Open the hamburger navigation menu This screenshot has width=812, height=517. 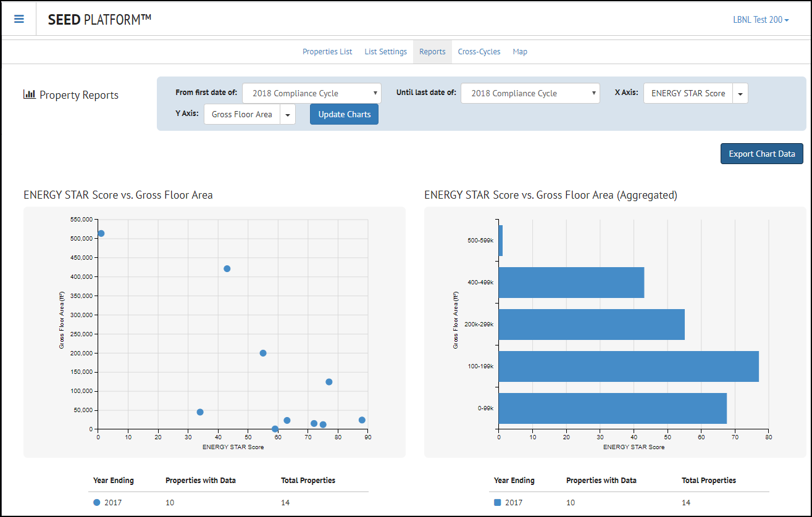tap(19, 19)
